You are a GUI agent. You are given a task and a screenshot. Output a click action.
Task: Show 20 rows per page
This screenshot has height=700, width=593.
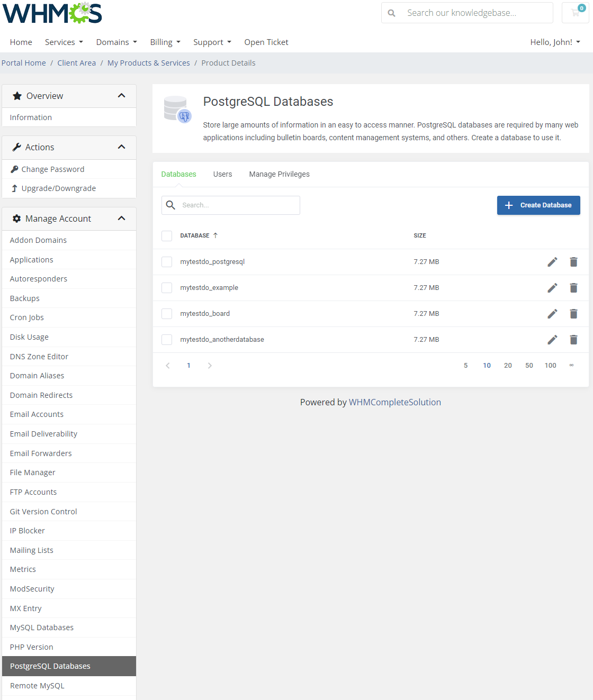(x=508, y=366)
